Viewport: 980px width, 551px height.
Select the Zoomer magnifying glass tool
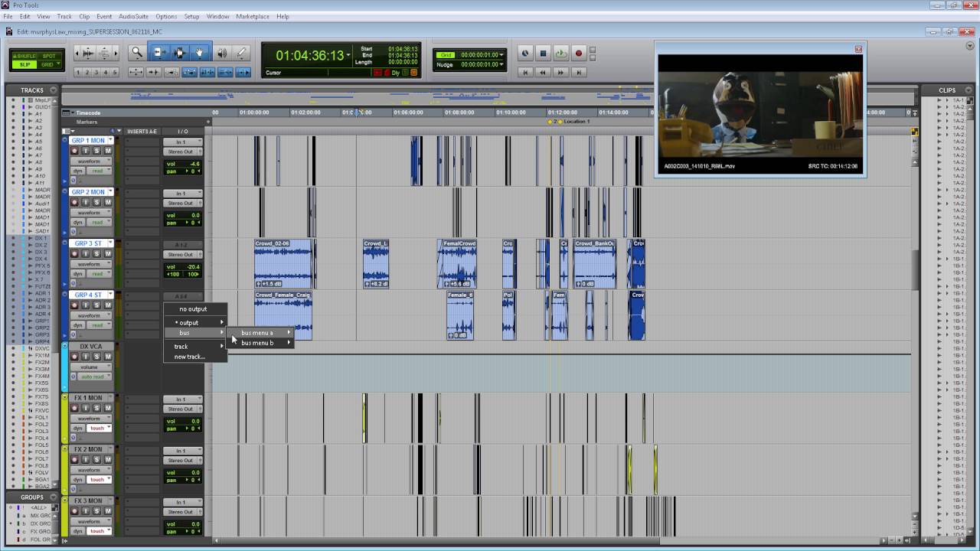(x=137, y=53)
